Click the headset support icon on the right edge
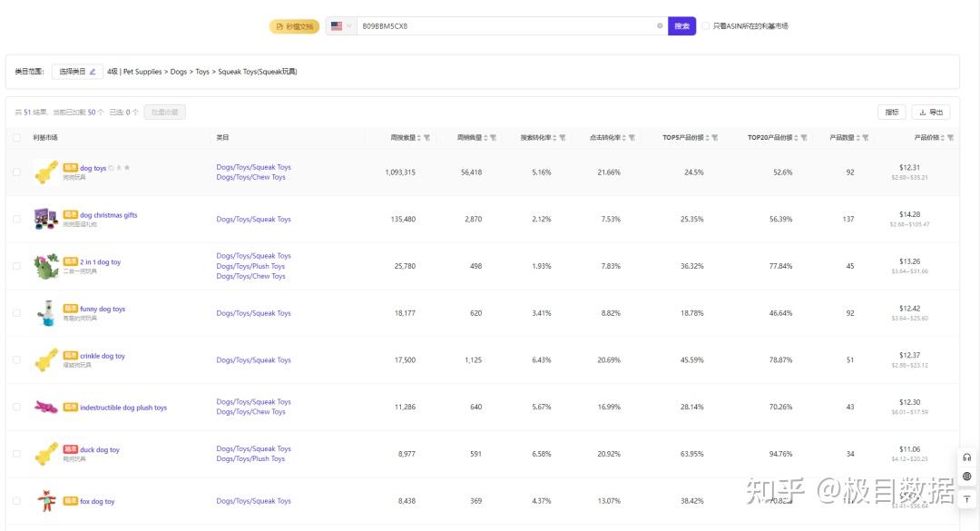 967,457
